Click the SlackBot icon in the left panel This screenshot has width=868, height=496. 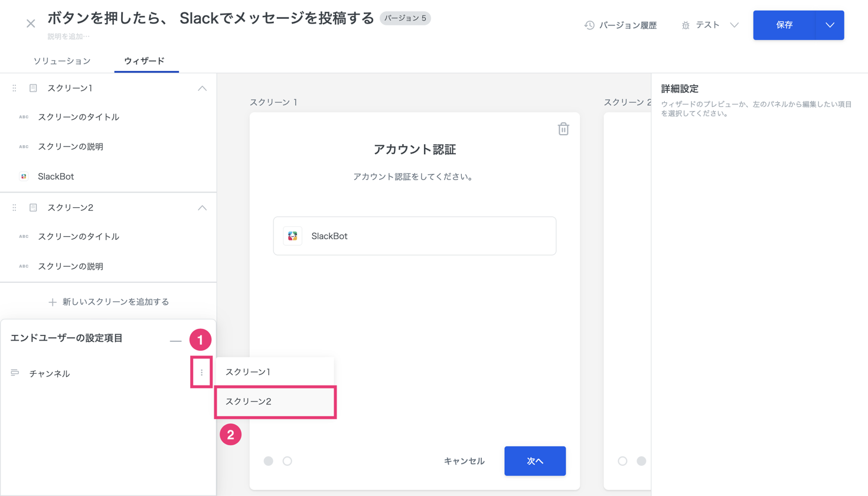coord(24,177)
